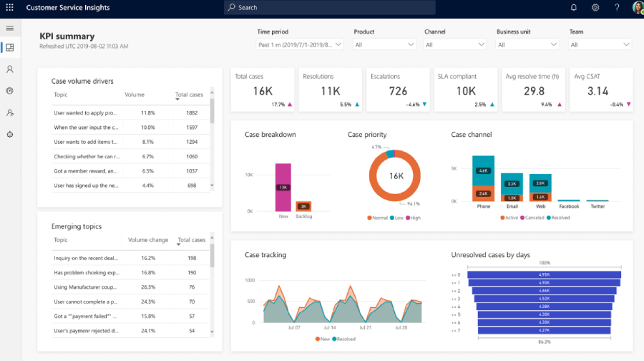Image resolution: width=644 pixels, height=361 pixels.
Task: Open the Channel dropdown
Action: (454, 44)
